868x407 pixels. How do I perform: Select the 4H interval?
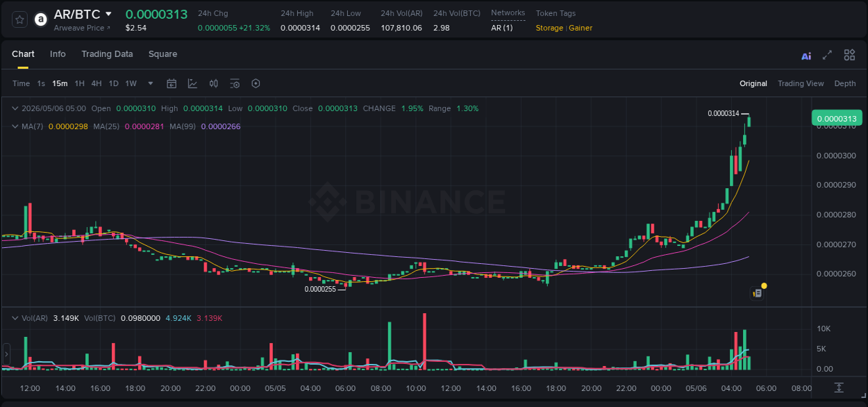97,83
